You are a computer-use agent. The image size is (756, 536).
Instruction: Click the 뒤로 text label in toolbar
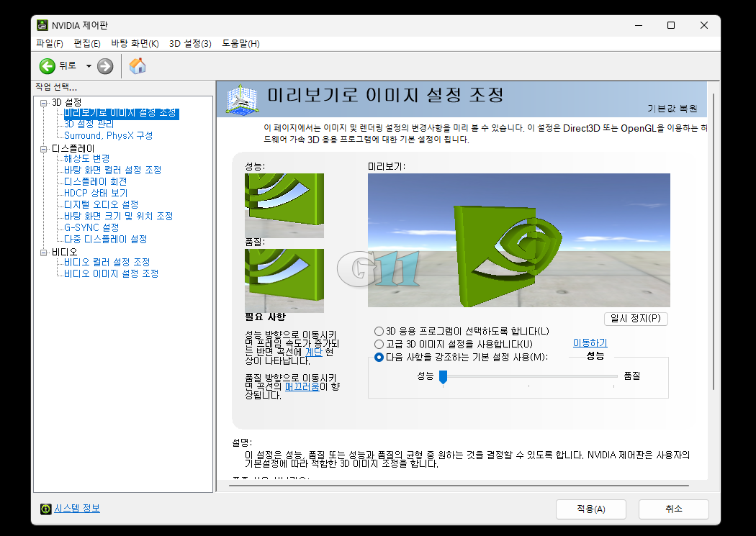(68, 65)
